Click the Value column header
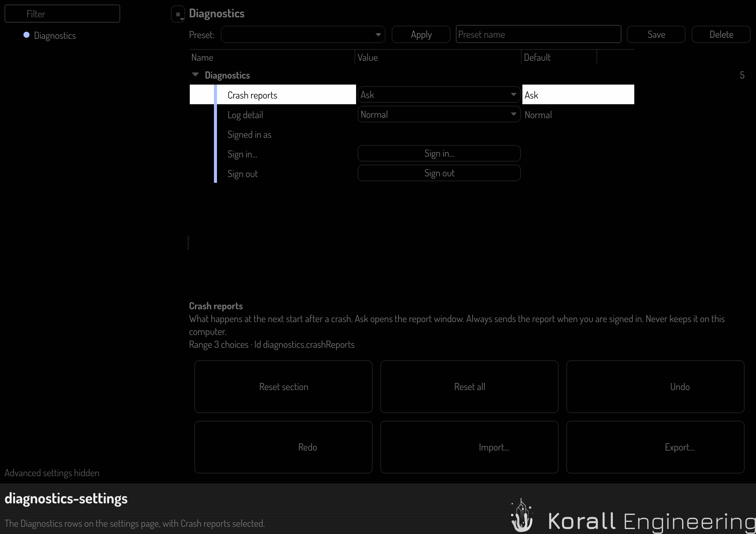 438,57
